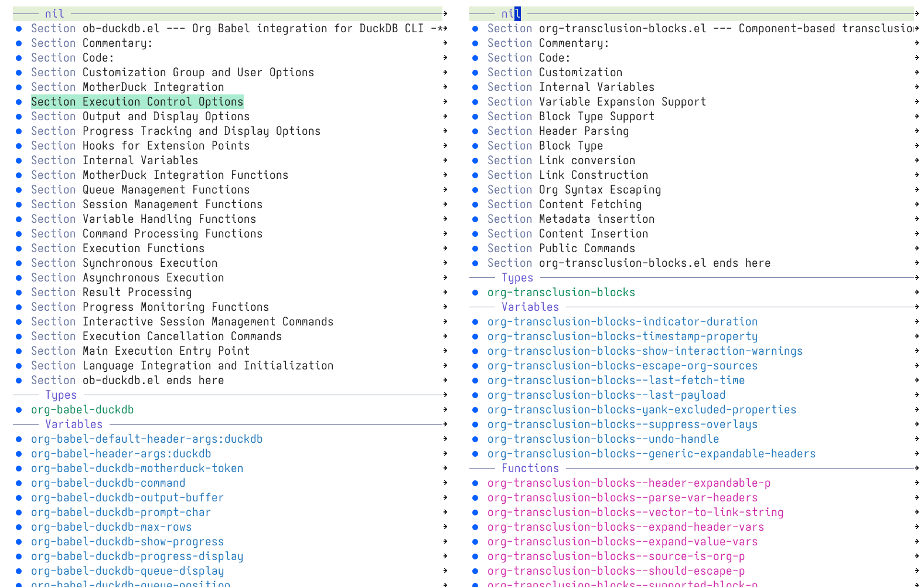
Task: Open org-babel-duckdb-show-progress variable
Action: coord(128,541)
